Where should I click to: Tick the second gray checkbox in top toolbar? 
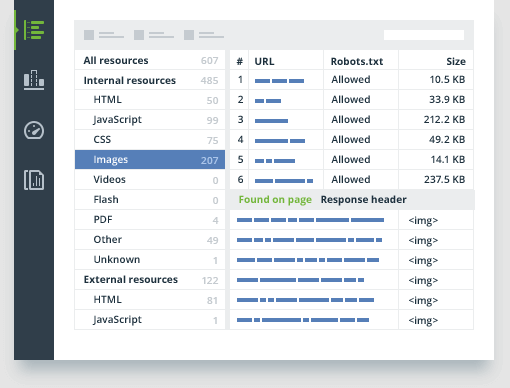pos(139,35)
